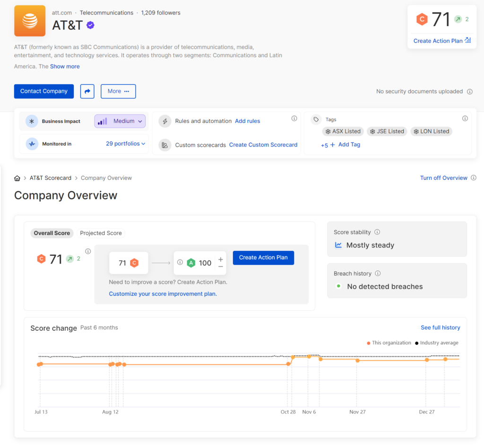Click the current score 71 box with C grade

[x=129, y=263]
